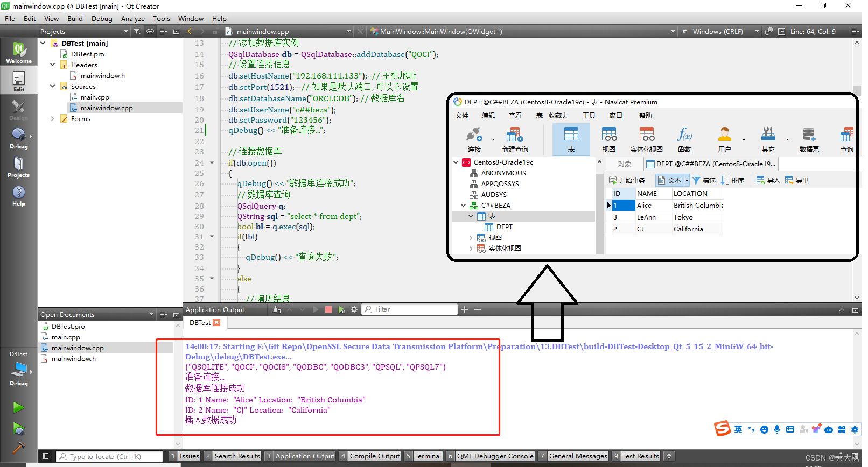Click Navicat 筛选 filter button

pos(704,180)
